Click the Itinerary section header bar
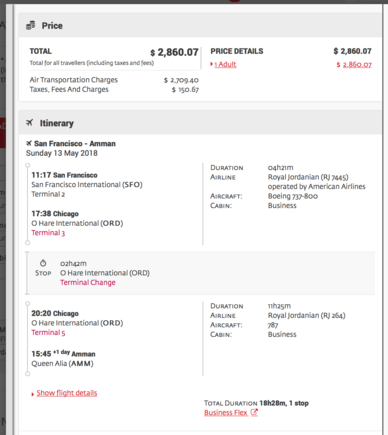The height and width of the screenshot is (435, 388). [200, 123]
